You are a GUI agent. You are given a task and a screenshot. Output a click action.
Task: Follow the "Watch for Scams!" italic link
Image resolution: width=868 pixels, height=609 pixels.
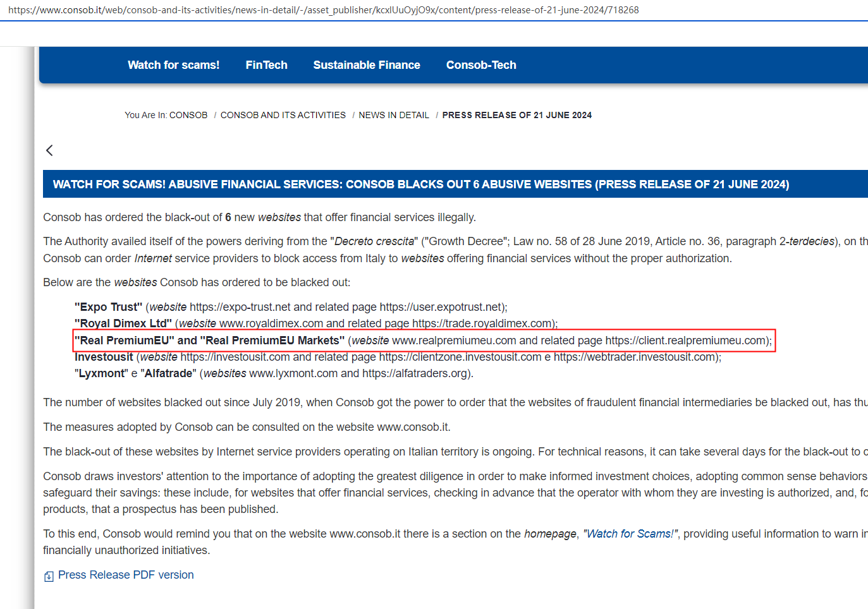click(x=630, y=534)
